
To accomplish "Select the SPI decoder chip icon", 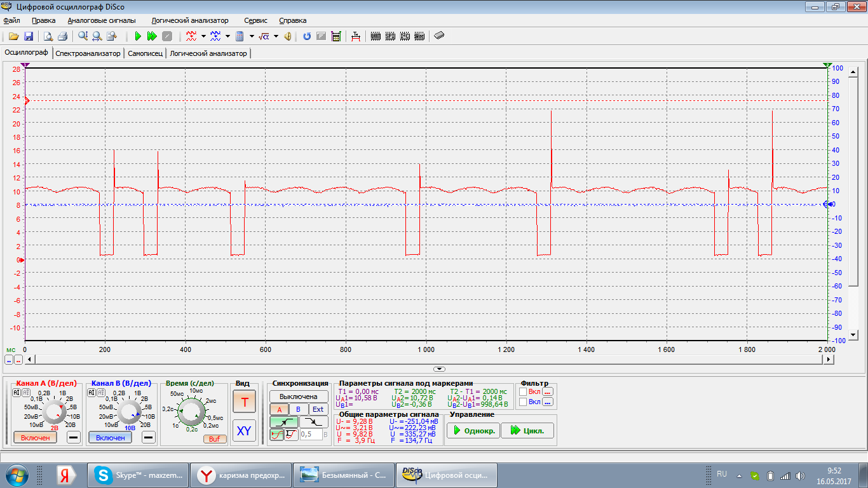I will [390, 36].
